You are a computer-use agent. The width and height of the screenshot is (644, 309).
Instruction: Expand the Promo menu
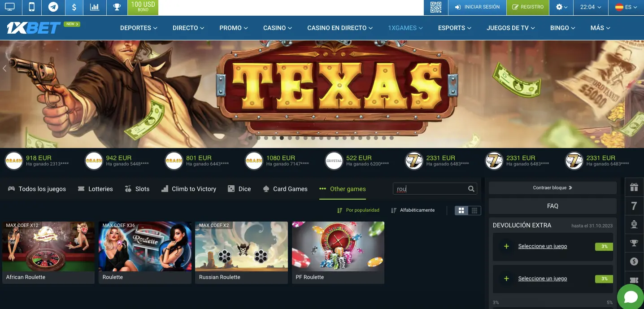[234, 28]
